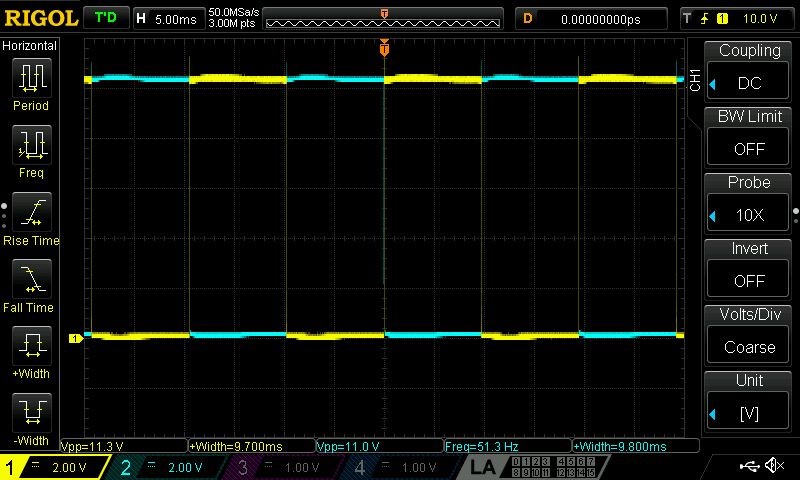This screenshot has width=800, height=480.
Task: Open the Probe 10X ratio setting
Action: (747, 214)
